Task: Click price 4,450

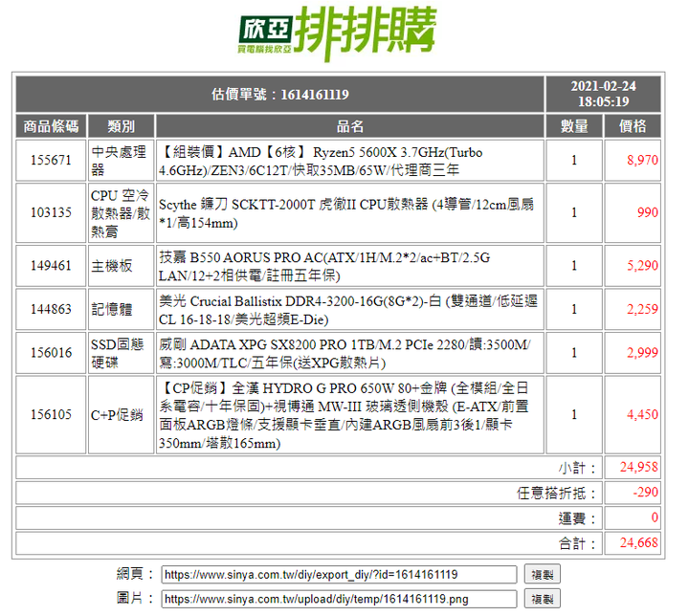Action: (642, 414)
